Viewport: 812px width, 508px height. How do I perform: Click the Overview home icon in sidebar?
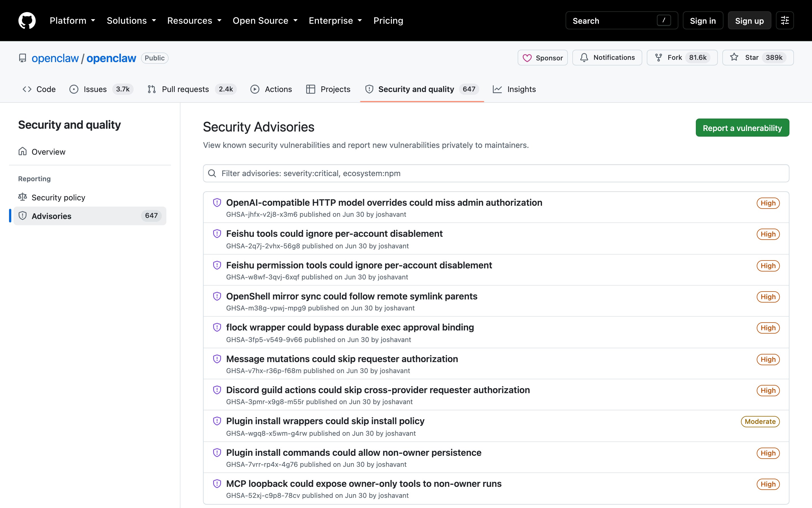click(23, 152)
